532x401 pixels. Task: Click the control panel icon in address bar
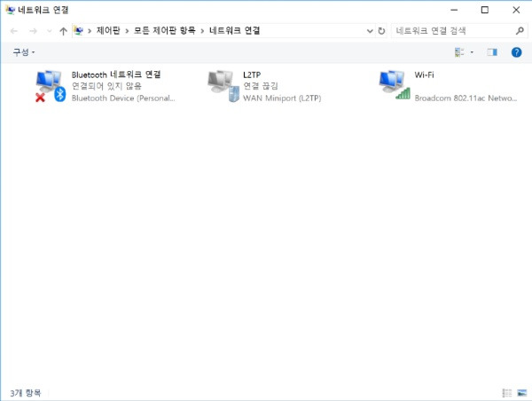coord(79,31)
